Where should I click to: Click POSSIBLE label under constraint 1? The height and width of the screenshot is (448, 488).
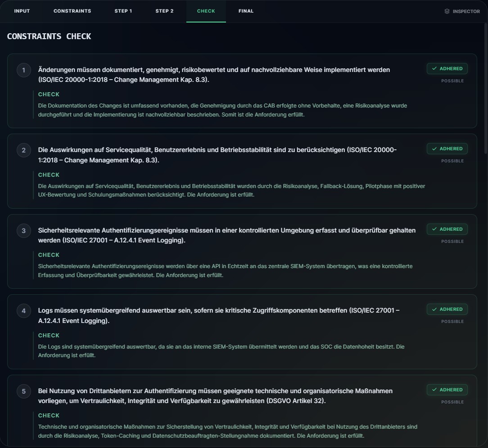[452, 81]
